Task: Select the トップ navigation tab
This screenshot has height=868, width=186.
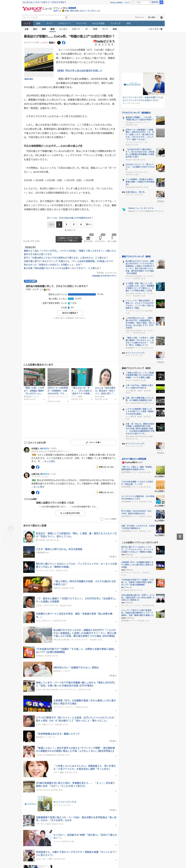Action: (27, 24)
